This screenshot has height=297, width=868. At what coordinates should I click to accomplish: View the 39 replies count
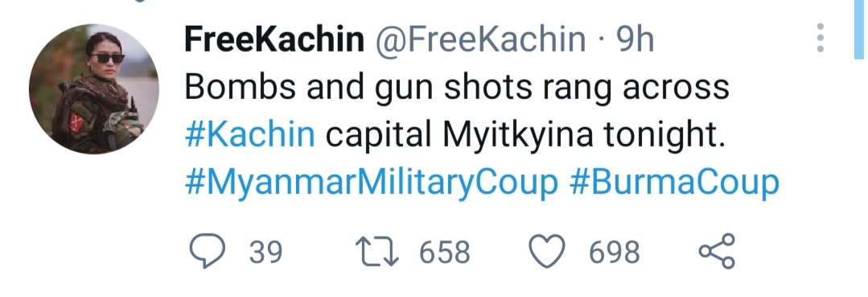tap(265, 252)
